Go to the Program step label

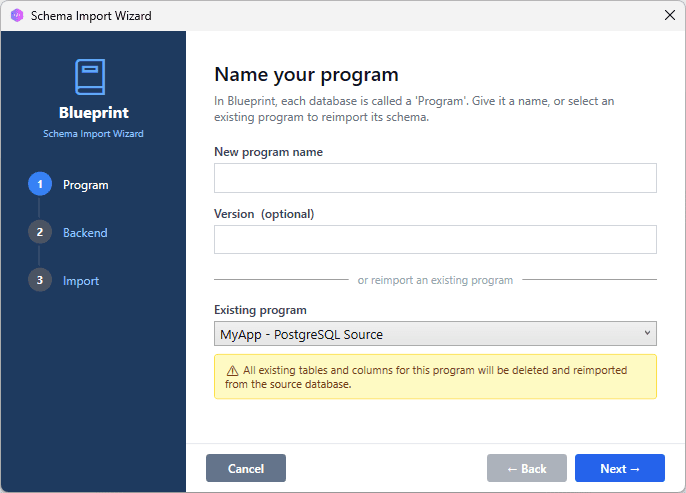click(x=86, y=185)
